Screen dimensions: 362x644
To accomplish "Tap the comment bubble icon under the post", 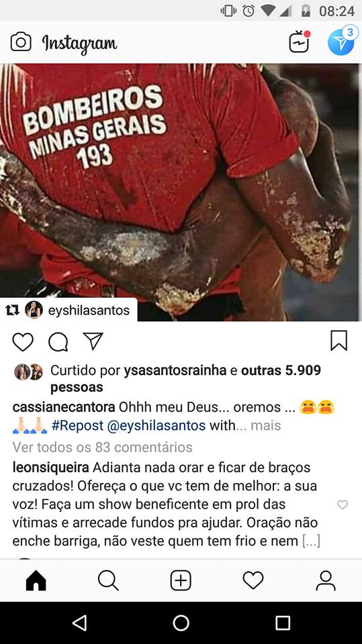I will [58, 341].
